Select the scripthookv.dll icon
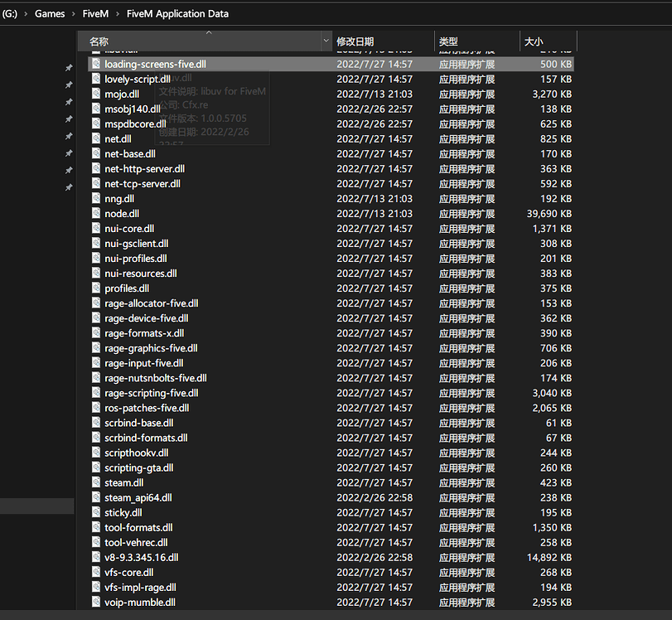 pos(94,453)
